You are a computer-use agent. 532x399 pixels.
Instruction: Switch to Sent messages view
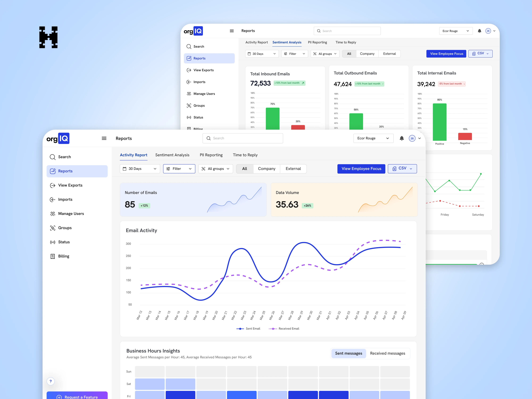(348, 353)
